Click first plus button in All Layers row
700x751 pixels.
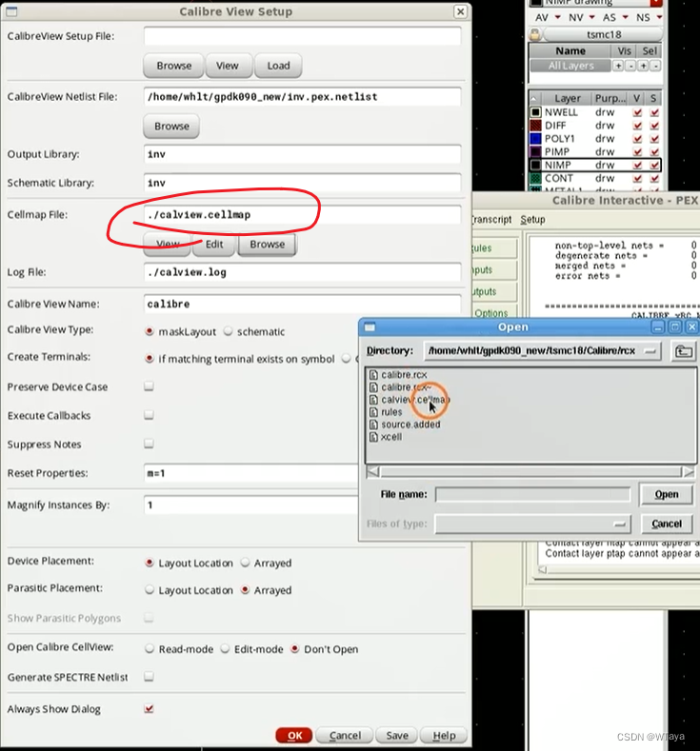[x=618, y=66]
